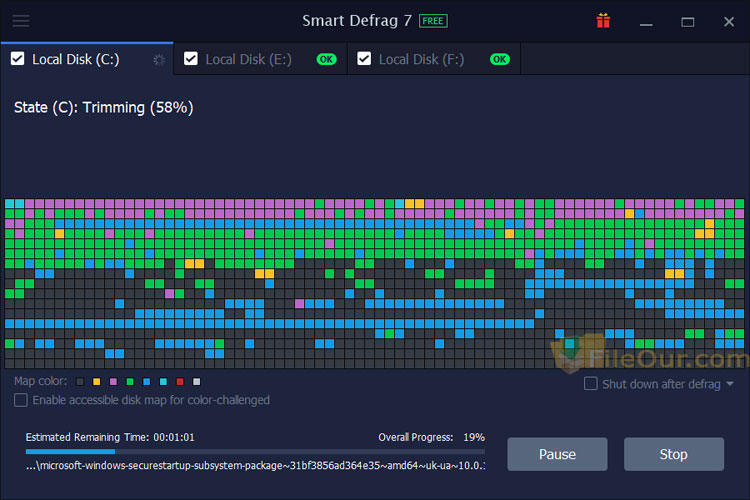Expand the Shut down after defrag dropdown arrow
This screenshot has width=750, height=500.
pos(730,384)
